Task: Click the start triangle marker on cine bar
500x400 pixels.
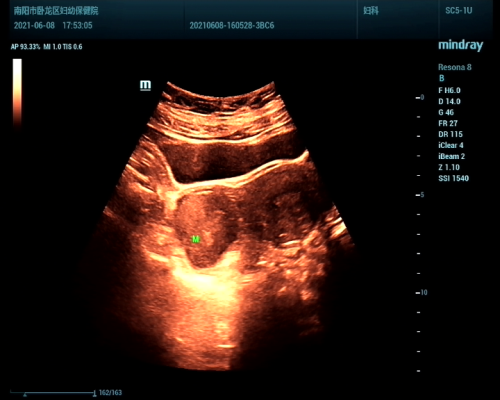Action: click(x=25, y=395)
